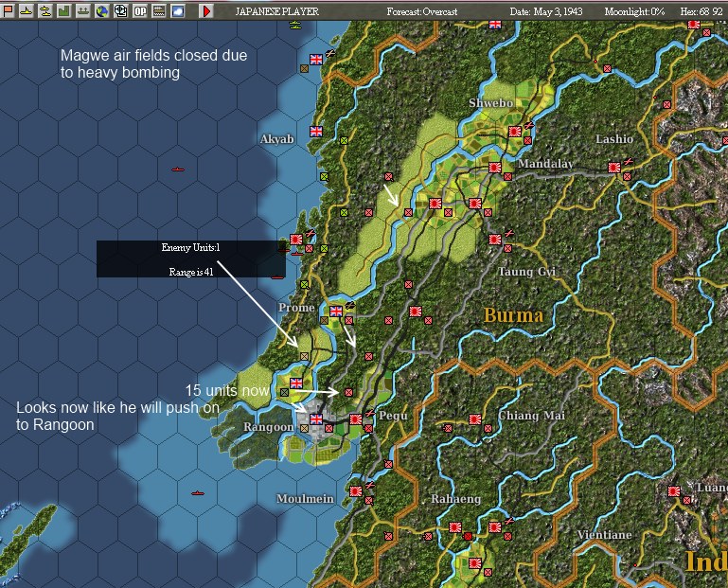Open the OP operations report icon
This screenshot has height=588, width=728.
140,10
